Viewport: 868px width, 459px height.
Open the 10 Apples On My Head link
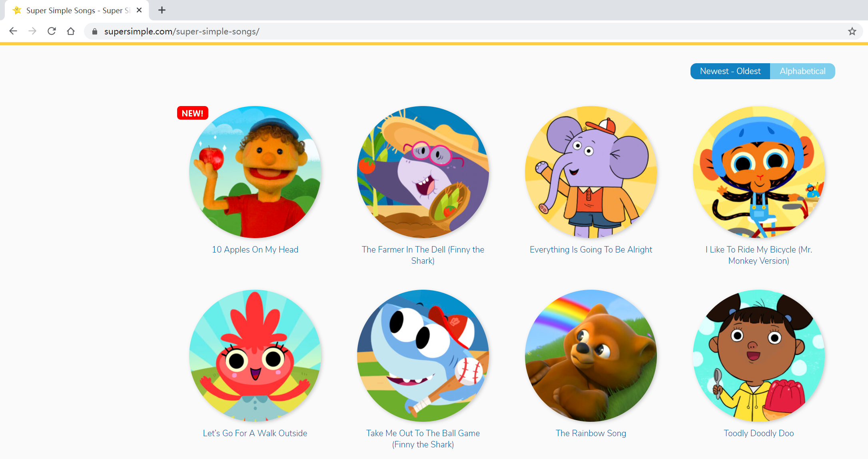pyautogui.click(x=255, y=250)
